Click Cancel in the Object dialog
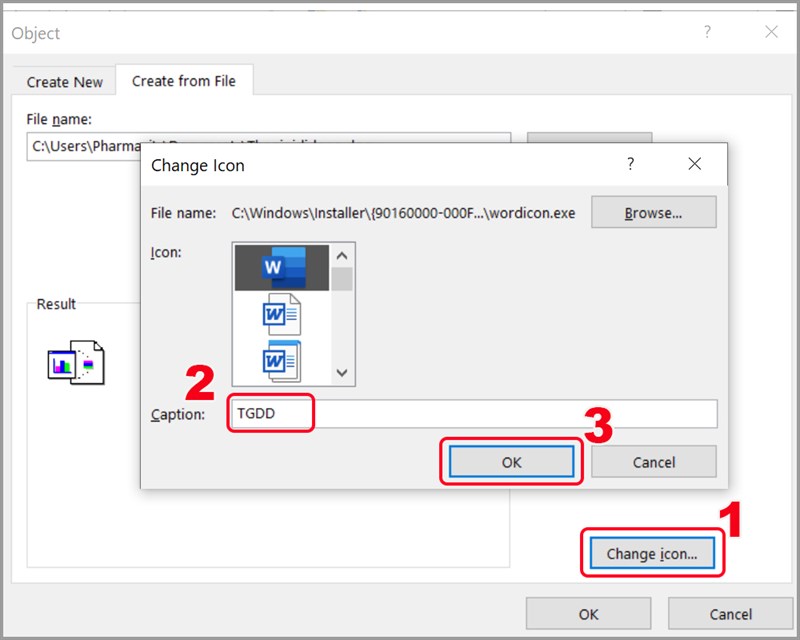Viewport: 800px width, 640px height. coord(731,613)
